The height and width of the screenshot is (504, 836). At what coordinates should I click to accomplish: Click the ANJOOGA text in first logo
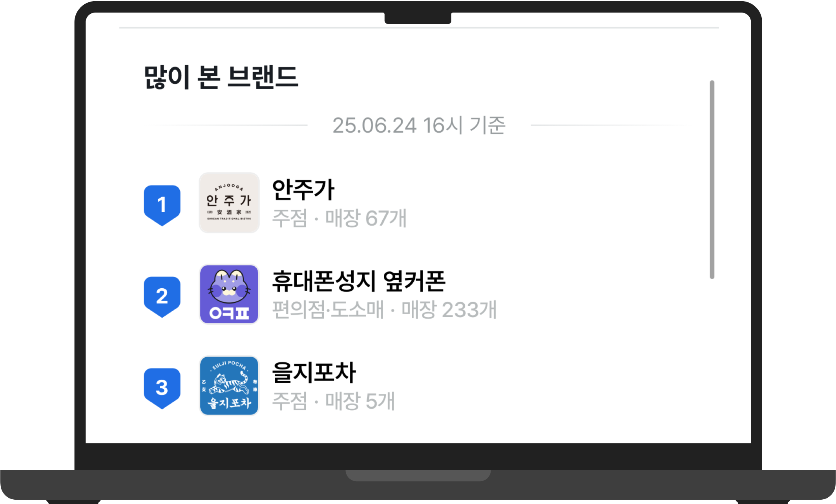coord(229,187)
